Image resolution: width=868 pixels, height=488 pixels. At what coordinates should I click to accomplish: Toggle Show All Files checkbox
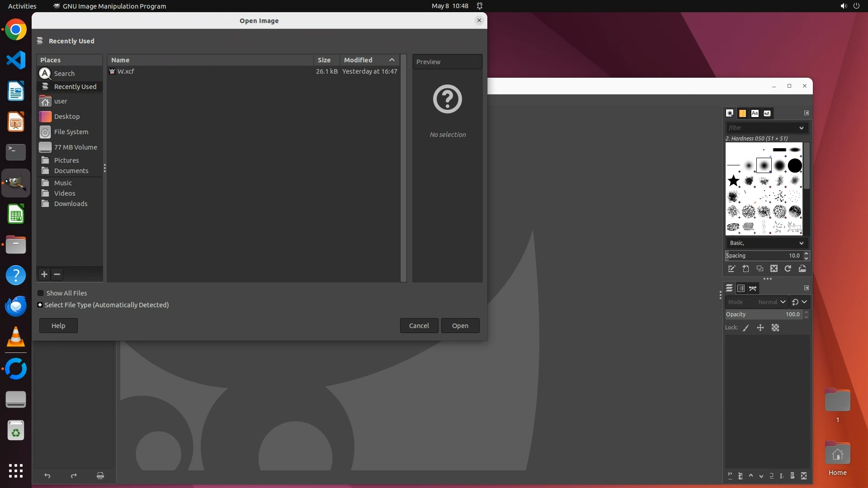(x=41, y=293)
